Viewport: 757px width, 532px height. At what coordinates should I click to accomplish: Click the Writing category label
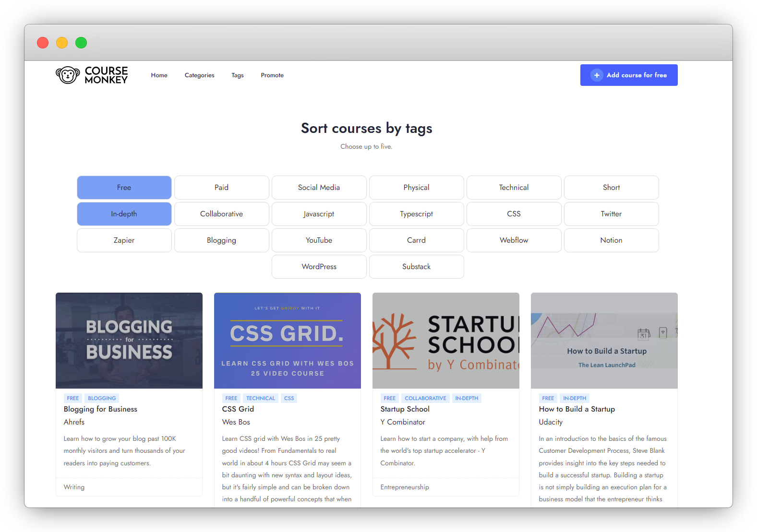(x=74, y=487)
